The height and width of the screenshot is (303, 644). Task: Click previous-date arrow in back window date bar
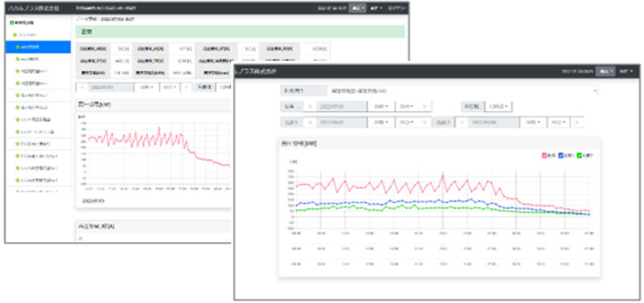click(82, 87)
